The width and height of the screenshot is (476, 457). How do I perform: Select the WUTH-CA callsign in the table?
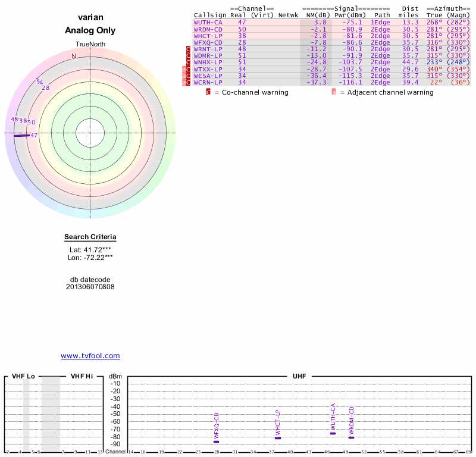coord(208,22)
